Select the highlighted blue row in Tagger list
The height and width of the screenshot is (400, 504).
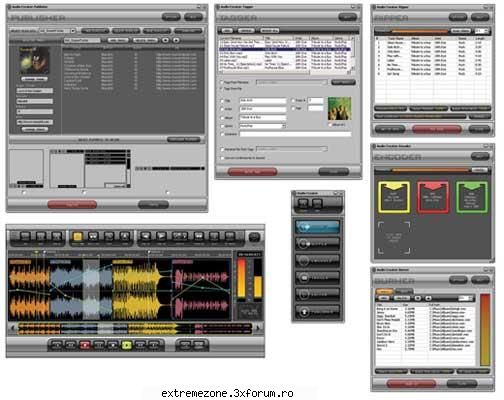[284, 49]
